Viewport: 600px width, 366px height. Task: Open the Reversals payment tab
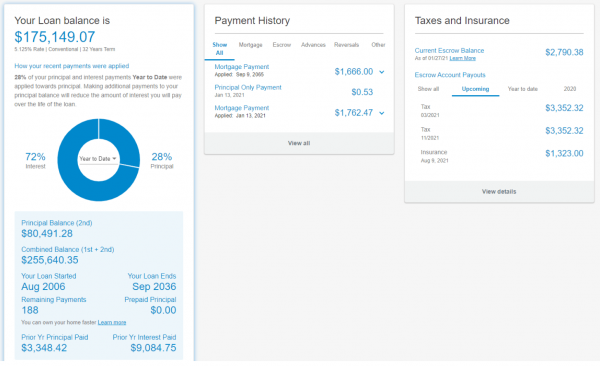click(346, 45)
